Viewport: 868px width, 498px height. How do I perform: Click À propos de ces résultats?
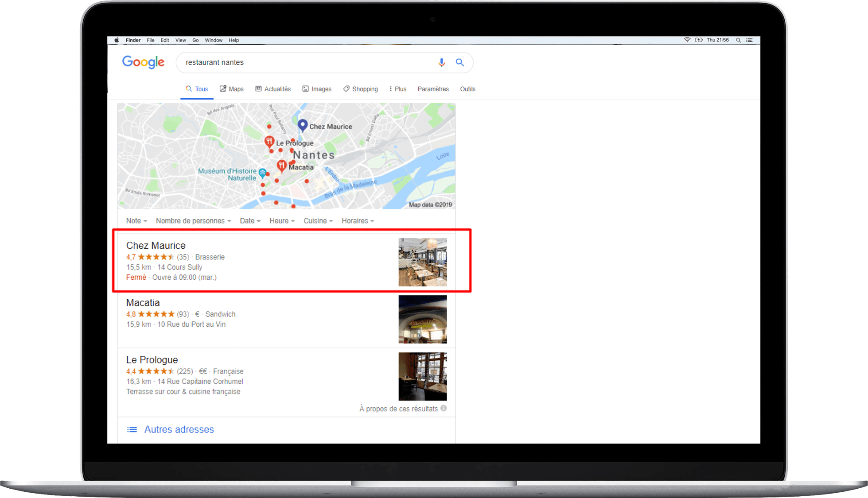398,409
